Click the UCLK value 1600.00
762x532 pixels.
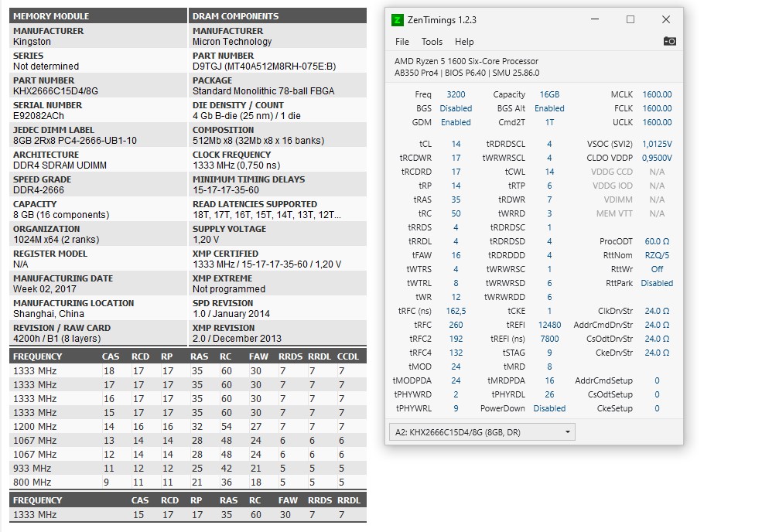tap(657, 122)
